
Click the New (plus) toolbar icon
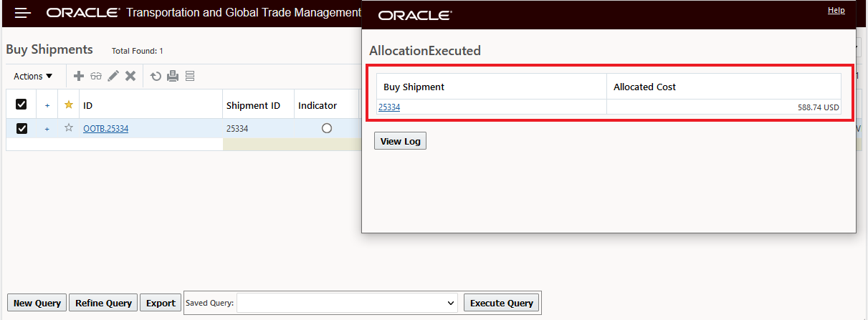pos(80,76)
